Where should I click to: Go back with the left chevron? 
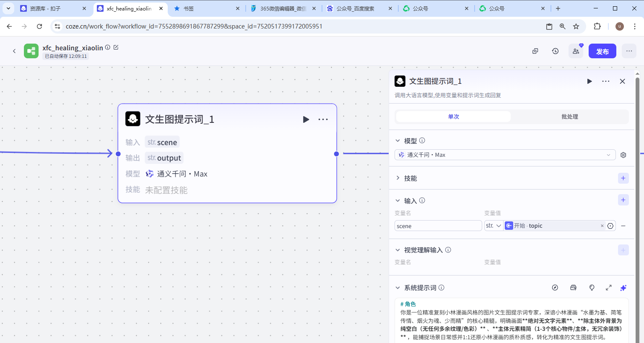14,51
